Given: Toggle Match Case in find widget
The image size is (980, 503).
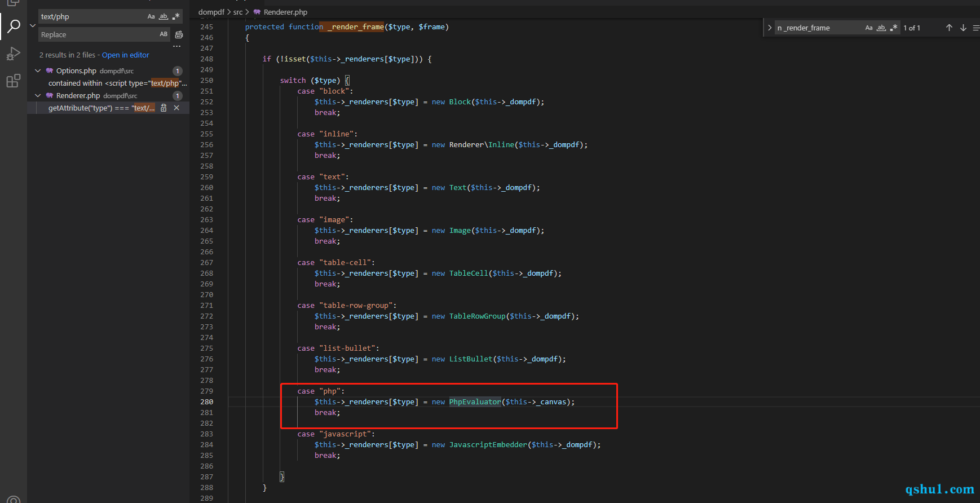Looking at the screenshot, I should tap(869, 28).
